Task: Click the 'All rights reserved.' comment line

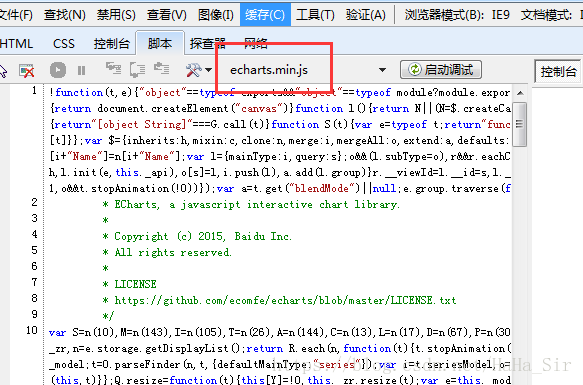Action: [x=173, y=252]
